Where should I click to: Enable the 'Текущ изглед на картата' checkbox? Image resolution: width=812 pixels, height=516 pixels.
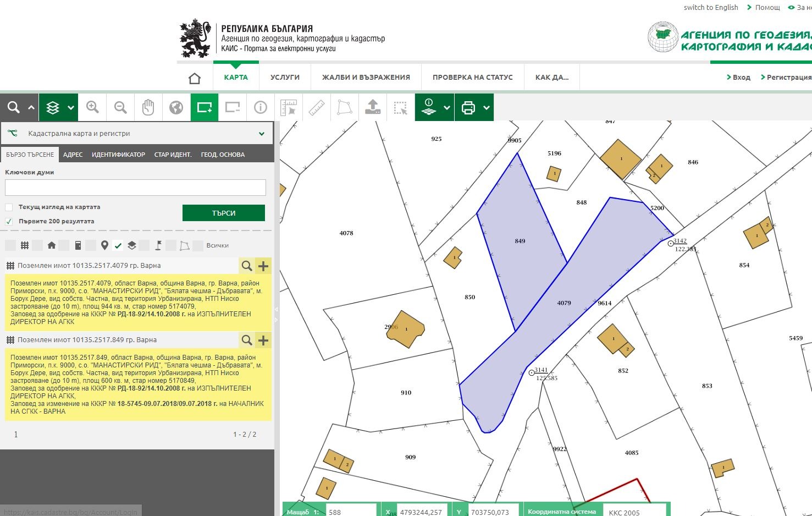[x=9, y=207]
